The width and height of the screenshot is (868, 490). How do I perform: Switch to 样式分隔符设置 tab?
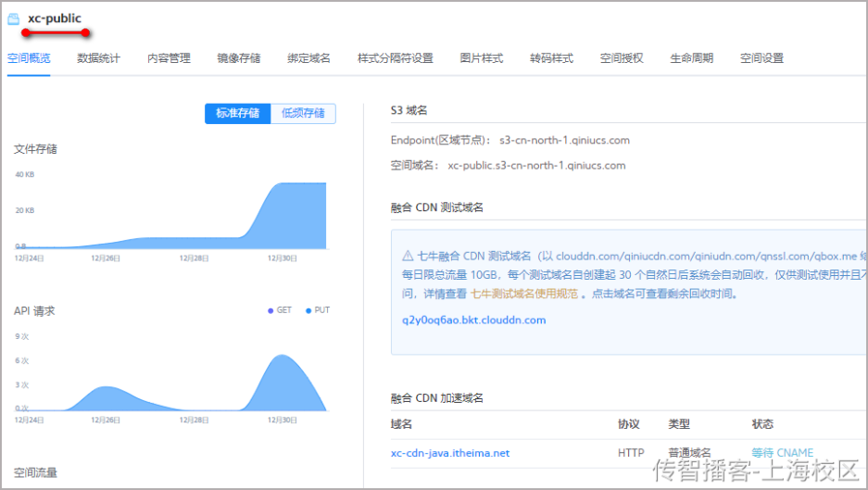pos(396,58)
